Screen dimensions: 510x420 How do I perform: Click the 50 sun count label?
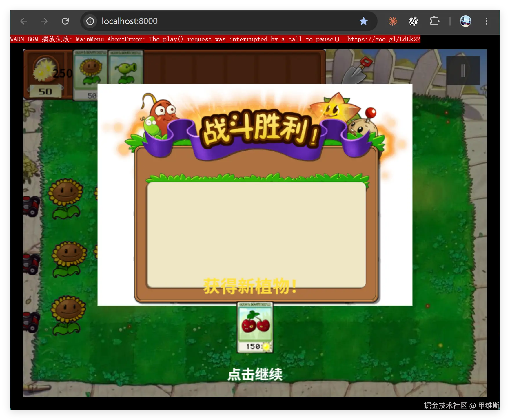(x=45, y=92)
